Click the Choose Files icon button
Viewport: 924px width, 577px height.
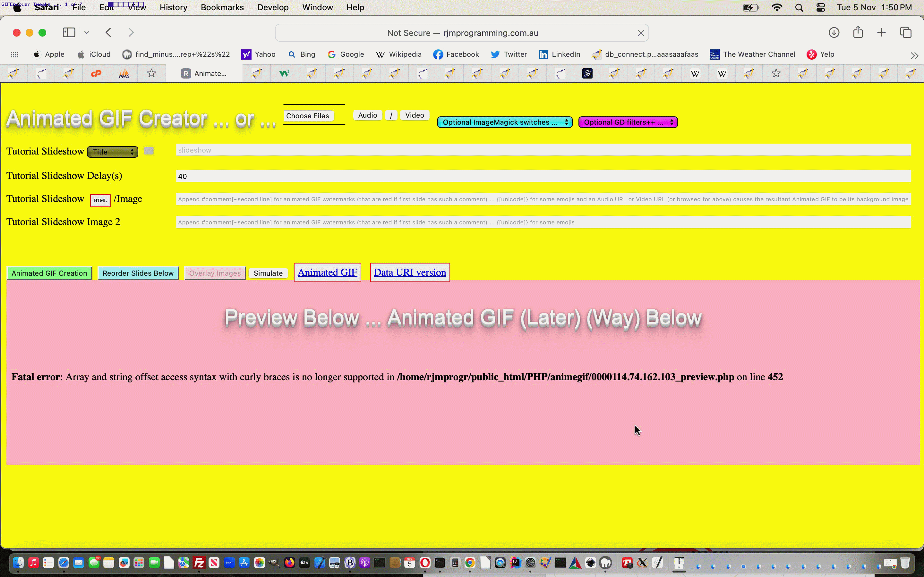[308, 116]
